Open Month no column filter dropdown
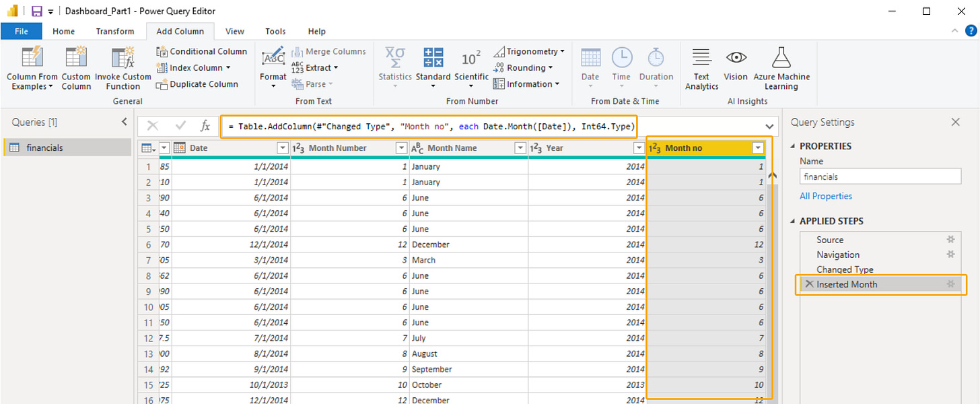This screenshot has width=980, height=404. 759,148
